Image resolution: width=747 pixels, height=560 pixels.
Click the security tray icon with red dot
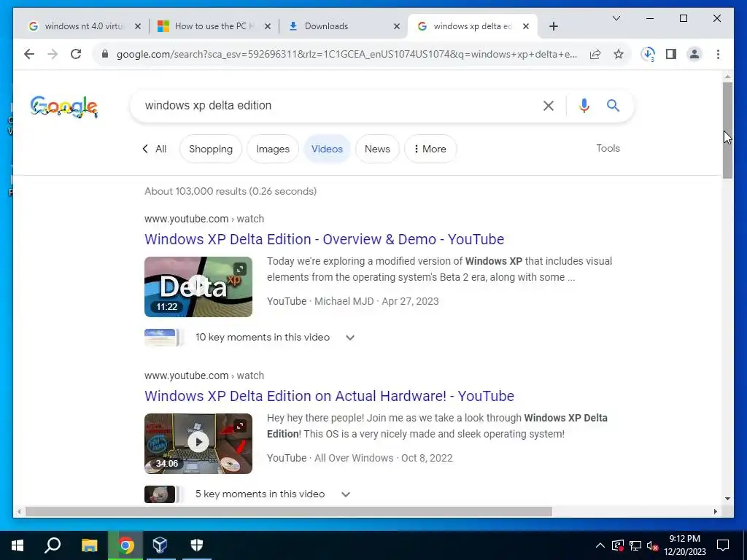(617, 545)
